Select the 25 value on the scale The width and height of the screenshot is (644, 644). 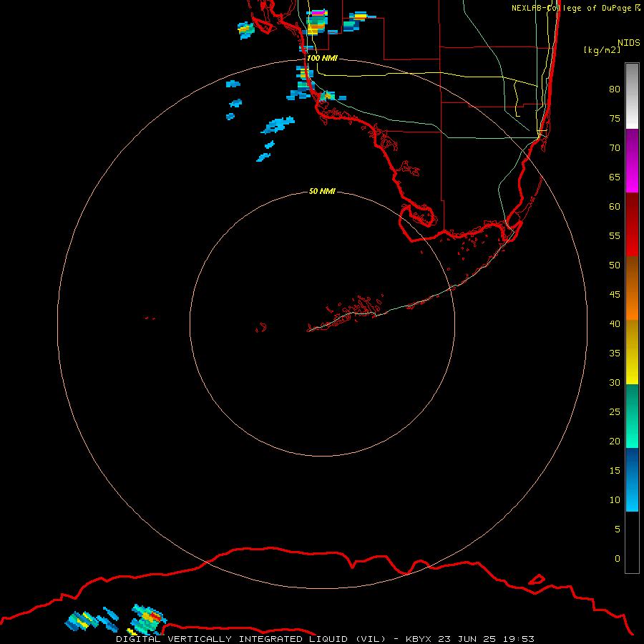point(615,411)
